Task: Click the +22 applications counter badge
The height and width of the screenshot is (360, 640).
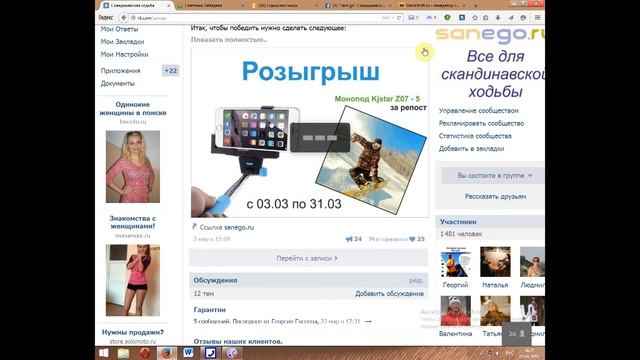Action: point(170,71)
